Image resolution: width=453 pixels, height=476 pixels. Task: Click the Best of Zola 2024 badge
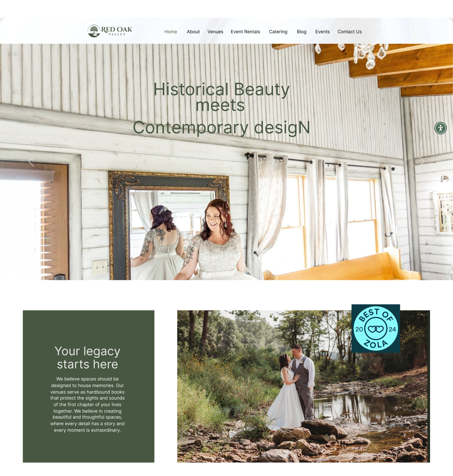[376, 329]
